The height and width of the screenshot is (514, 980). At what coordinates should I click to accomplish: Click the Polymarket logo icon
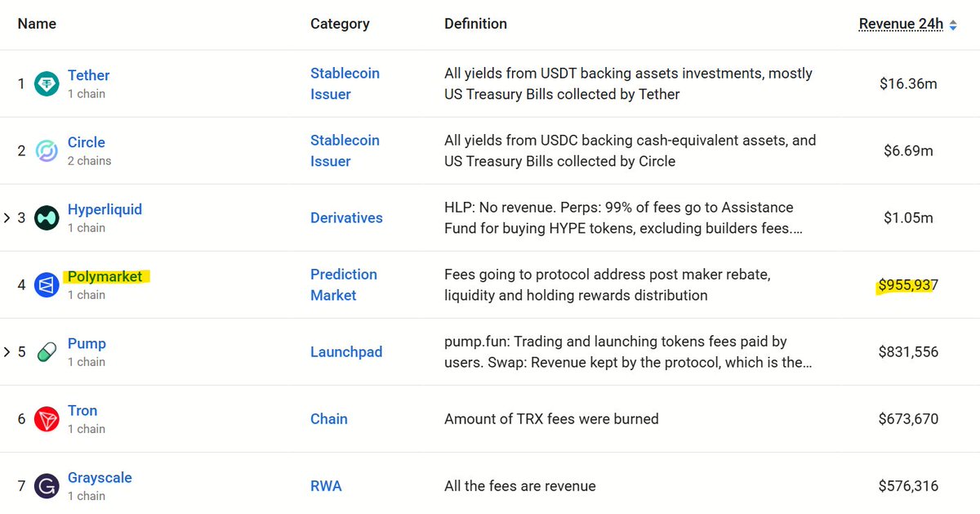(x=47, y=285)
